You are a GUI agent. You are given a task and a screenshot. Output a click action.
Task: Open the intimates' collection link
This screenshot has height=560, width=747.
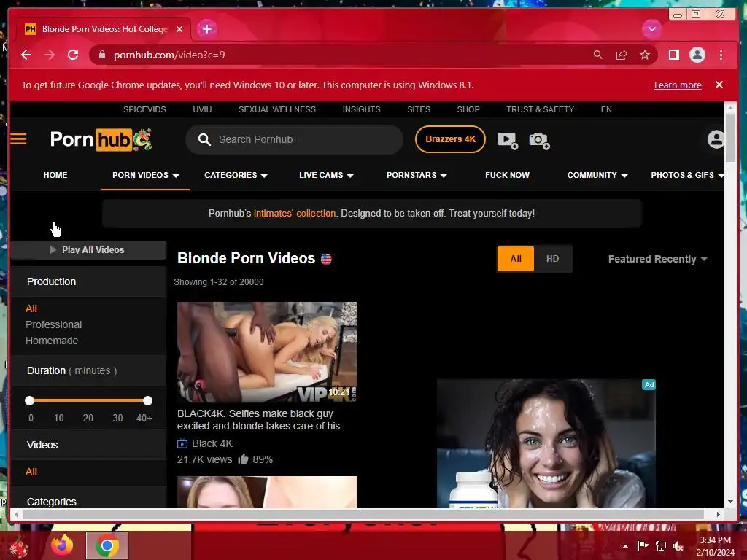tap(295, 214)
